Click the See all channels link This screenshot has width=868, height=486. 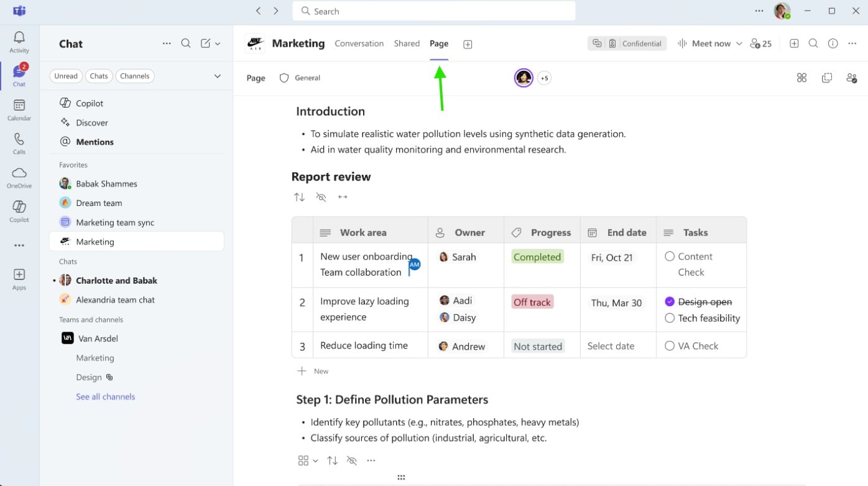(105, 396)
